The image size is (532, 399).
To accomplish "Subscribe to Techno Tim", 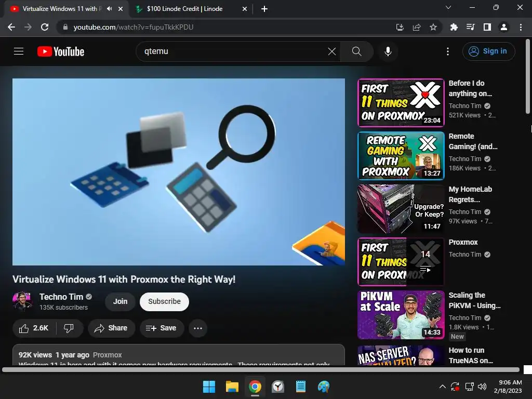I will click(164, 301).
